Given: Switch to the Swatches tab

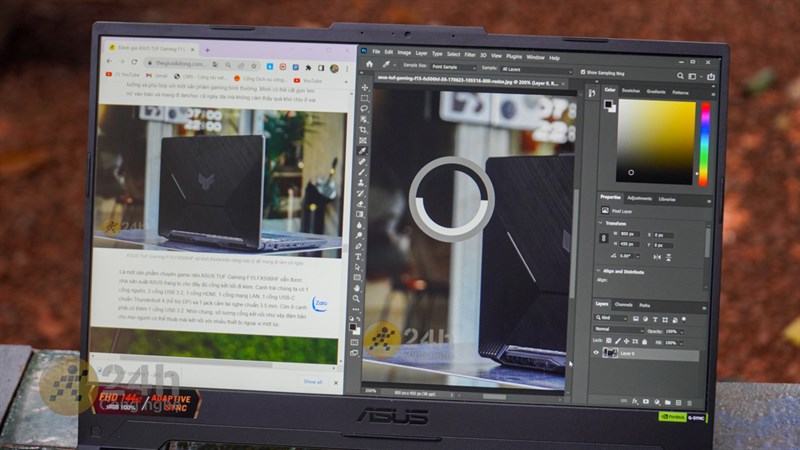Looking at the screenshot, I should click(x=631, y=90).
